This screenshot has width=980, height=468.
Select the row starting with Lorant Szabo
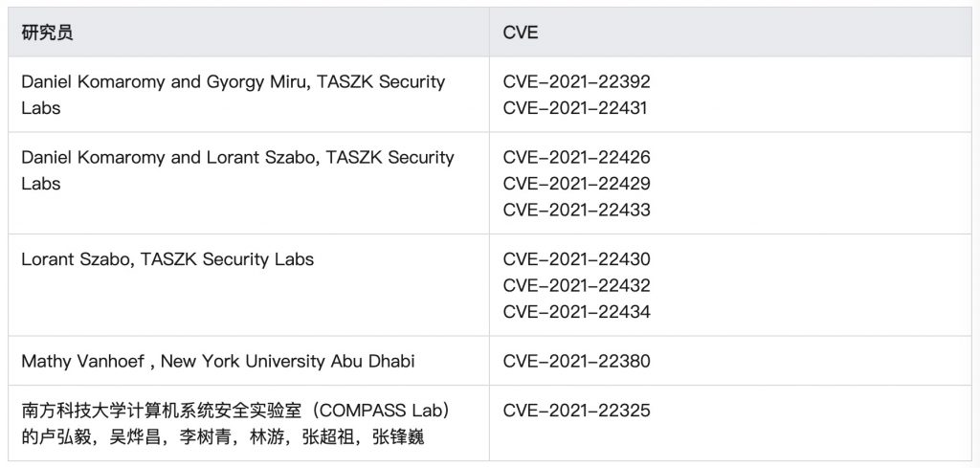coord(167,259)
